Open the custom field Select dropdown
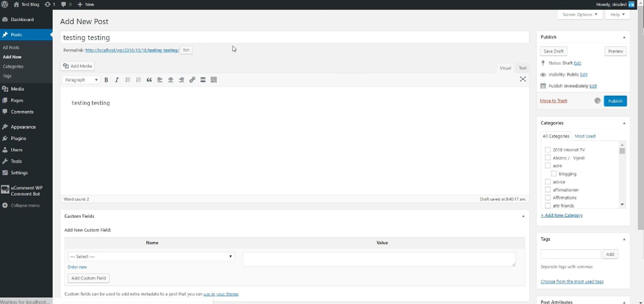The height and width of the screenshot is (304, 644). pyautogui.click(x=151, y=257)
